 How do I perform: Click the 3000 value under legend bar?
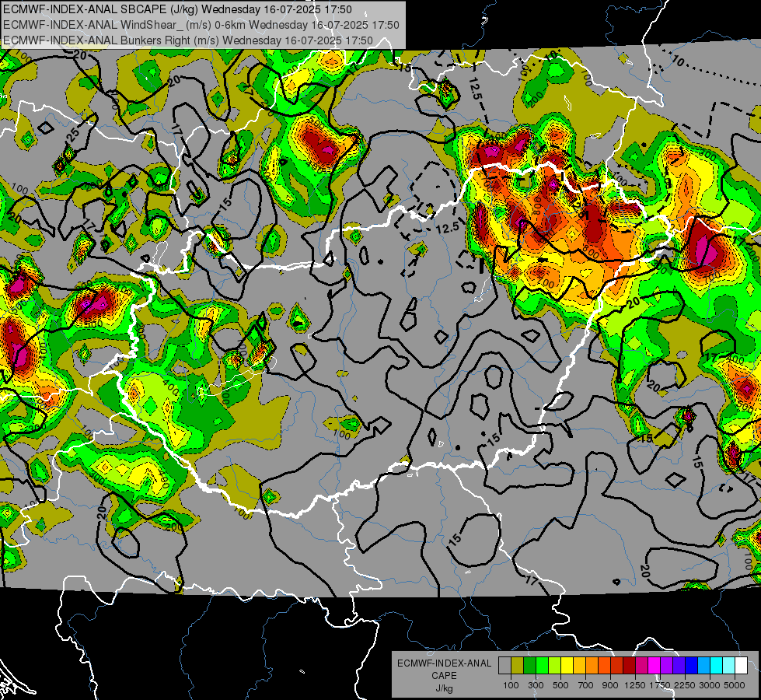coord(710,685)
